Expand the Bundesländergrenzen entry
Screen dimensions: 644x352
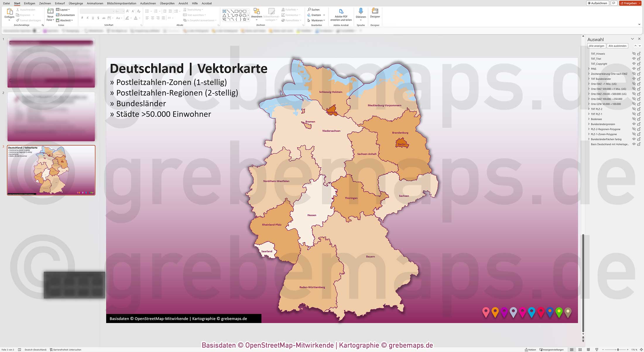(x=589, y=124)
